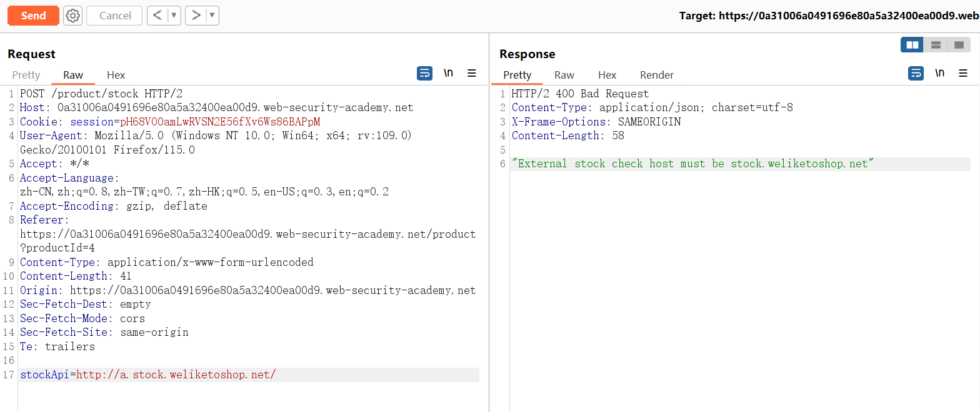Expand the back history dropdown arrow
This screenshot has width=980, height=412.
[x=174, y=16]
